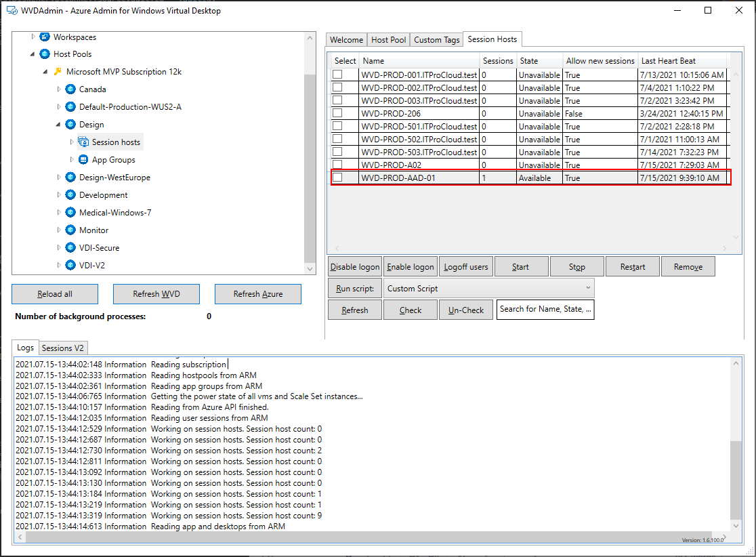This screenshot has height=557, width=756.
Task: Click the Run script button
Action: click(x=355, y=289)
